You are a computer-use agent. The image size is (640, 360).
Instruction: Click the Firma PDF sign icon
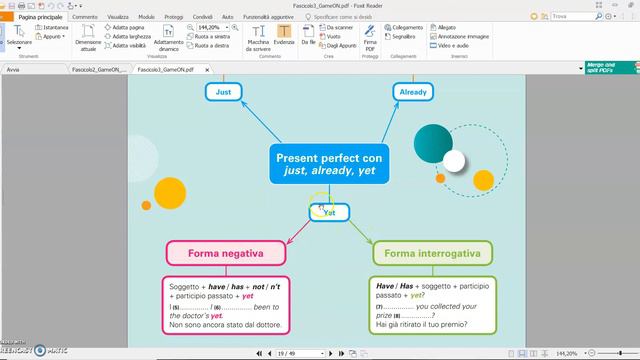[x=370, y=38]
